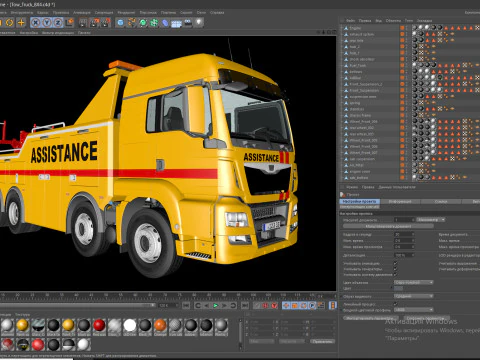
Task: Open the Цвет объектов dropdown
Action: 414,282
